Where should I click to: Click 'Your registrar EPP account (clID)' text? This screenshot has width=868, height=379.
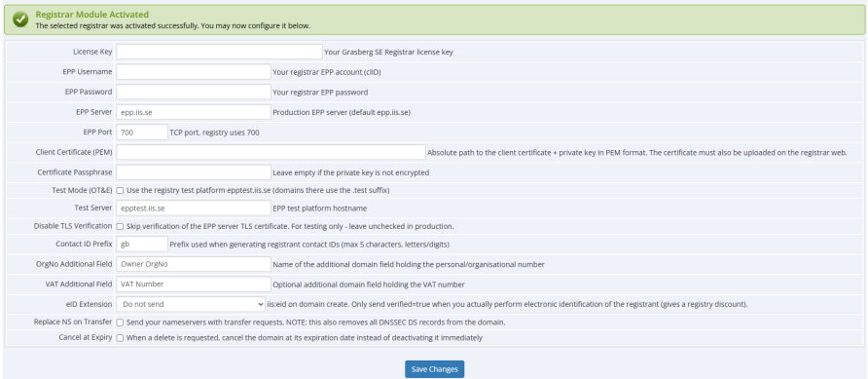(327, 73)
